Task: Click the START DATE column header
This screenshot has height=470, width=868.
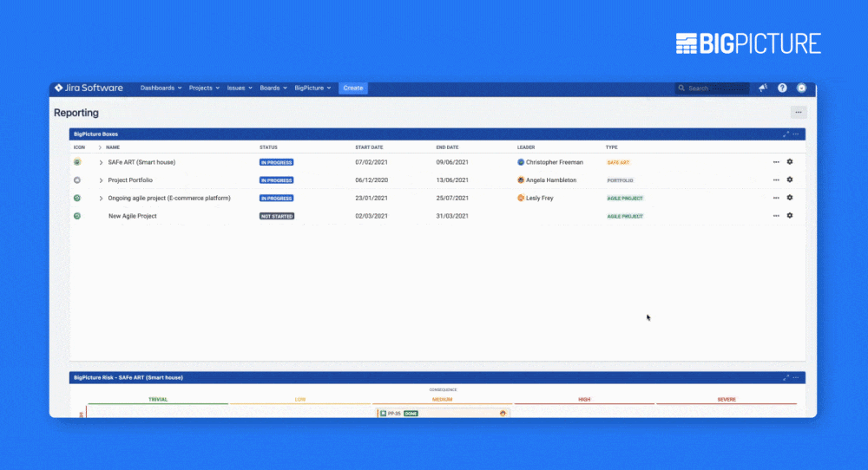Action: pyautogui.click(x=369, y=147)
